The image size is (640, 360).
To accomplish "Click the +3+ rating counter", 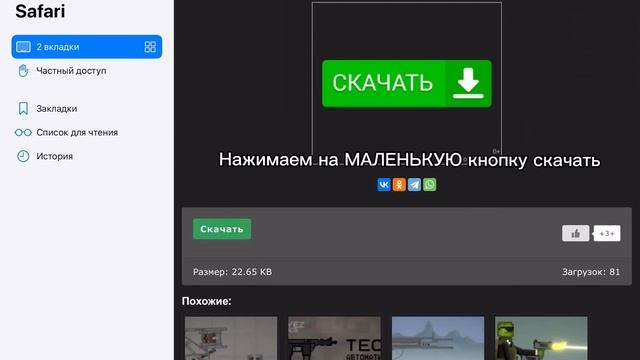I will (x=607, y=233).
